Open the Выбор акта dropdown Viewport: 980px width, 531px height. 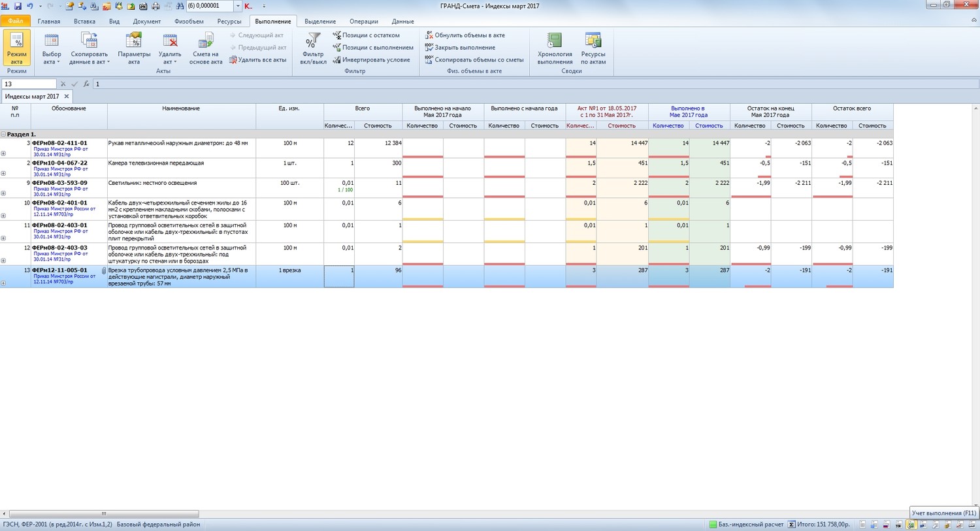click(52, 50)
